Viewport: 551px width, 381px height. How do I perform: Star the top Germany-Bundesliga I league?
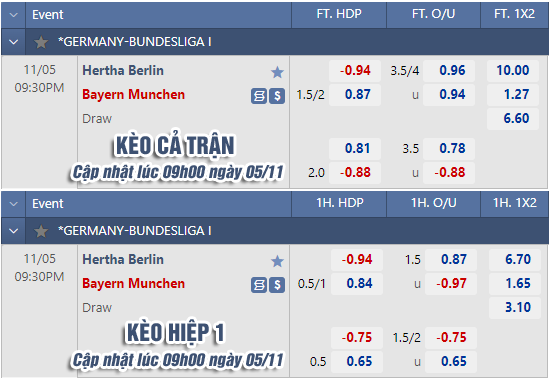41,43
